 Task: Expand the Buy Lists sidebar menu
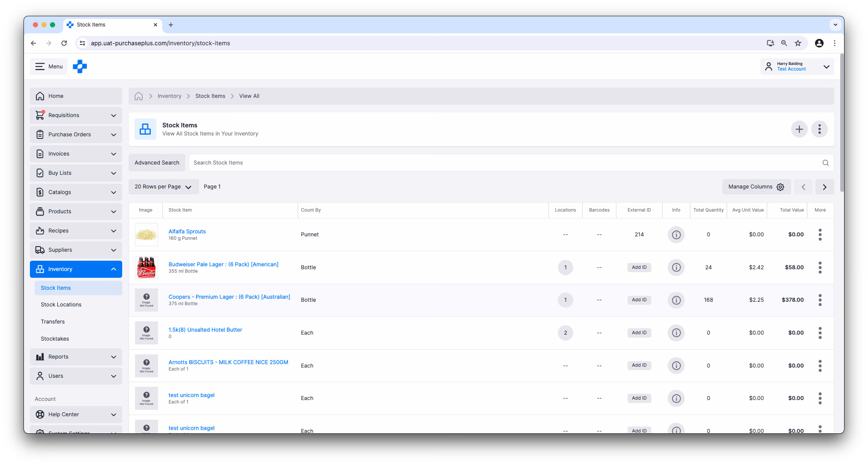coord(76,173)
